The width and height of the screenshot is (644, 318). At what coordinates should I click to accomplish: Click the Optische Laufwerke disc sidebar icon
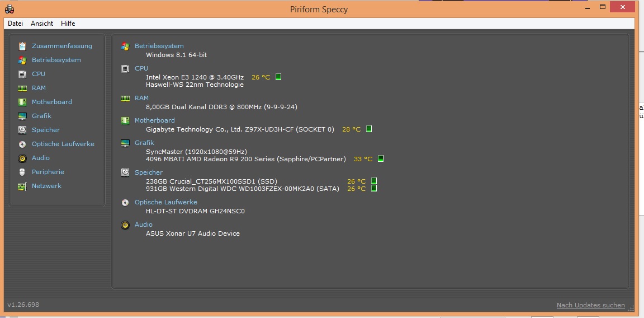(x=22, y=144)
